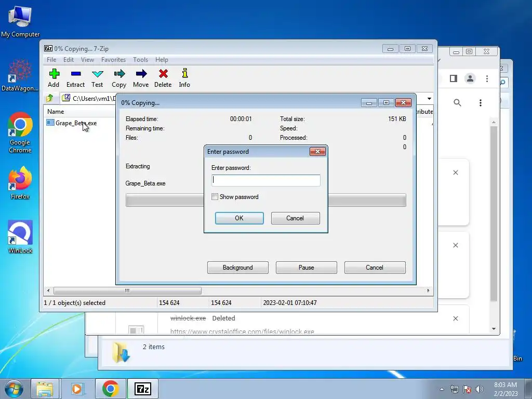Screen dimensions: 532x399
Task: Toggle Show password checkbox
Action: click(215, 197)
